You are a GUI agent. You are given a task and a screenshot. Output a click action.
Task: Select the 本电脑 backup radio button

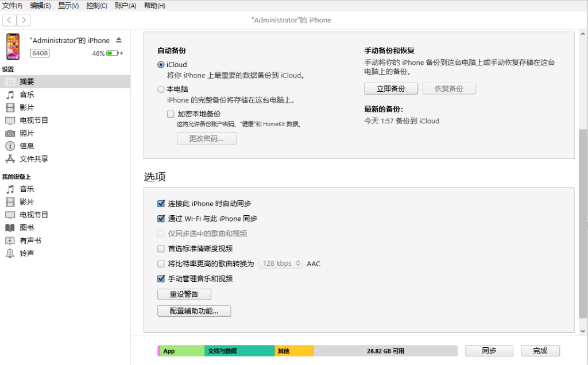click(161, 89)
